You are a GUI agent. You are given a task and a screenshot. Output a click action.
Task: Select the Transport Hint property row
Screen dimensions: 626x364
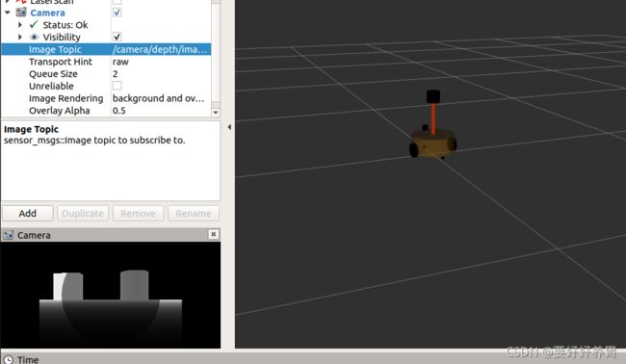(106, 62)
